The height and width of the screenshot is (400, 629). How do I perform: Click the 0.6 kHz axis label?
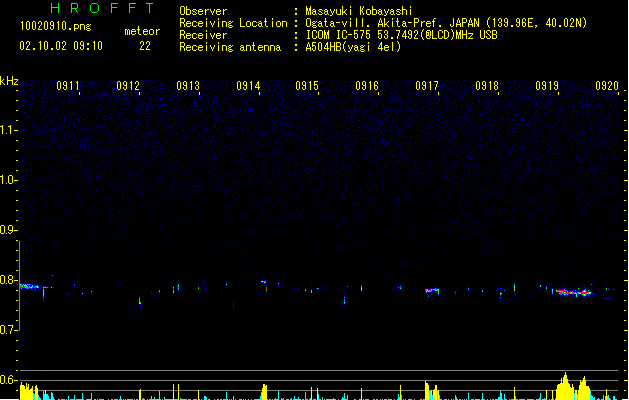pyautogui.click(x=8, y=380)
